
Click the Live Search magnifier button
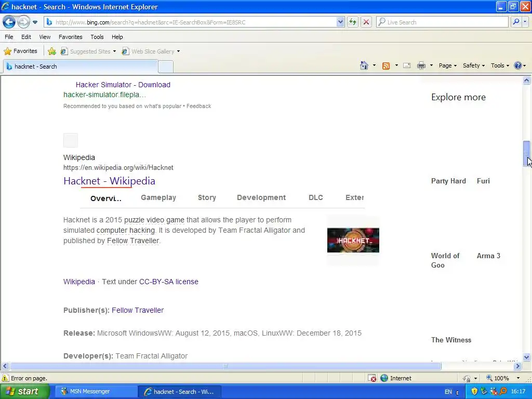coord(516,22)
